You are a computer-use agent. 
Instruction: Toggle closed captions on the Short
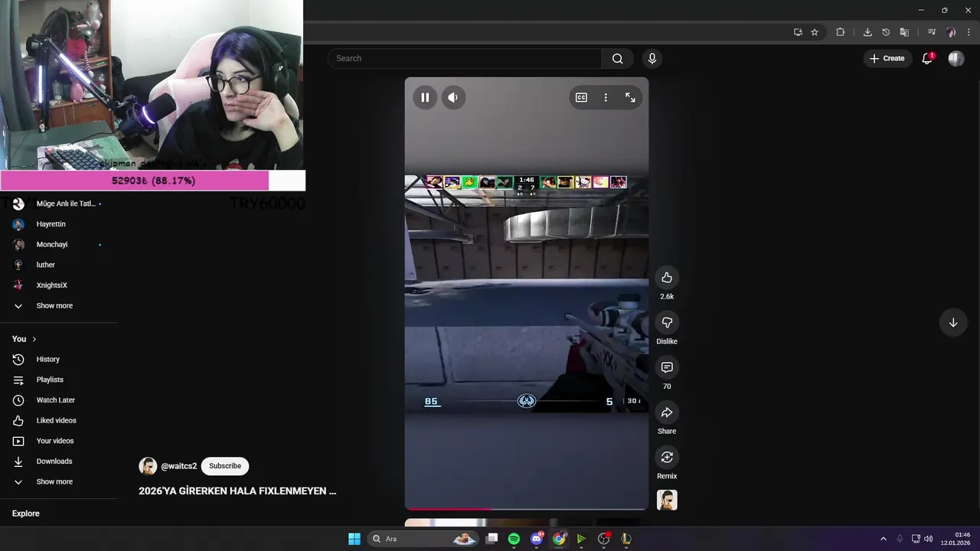pos(581,97)
